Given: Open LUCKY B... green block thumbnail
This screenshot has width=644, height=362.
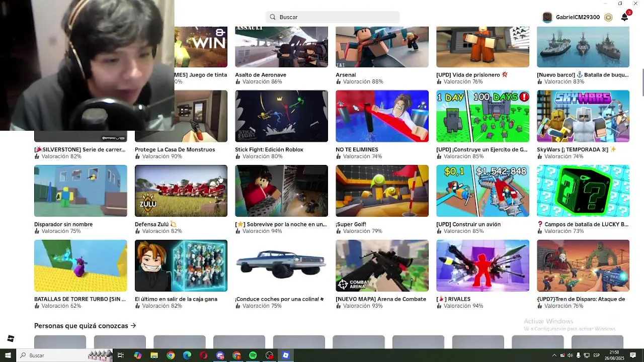Looking at the screenshot, I should pyautogui.click(x=583, y=191).
